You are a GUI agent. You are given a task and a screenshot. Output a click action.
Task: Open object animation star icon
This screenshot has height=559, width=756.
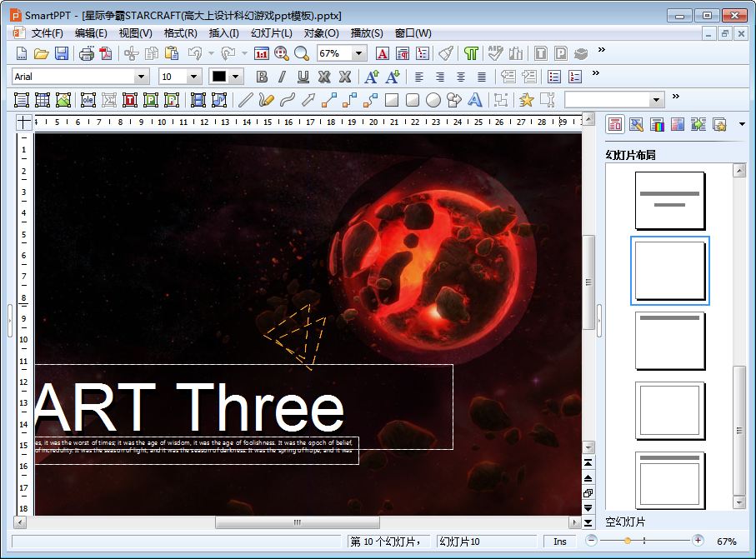(x=527, y=100)
